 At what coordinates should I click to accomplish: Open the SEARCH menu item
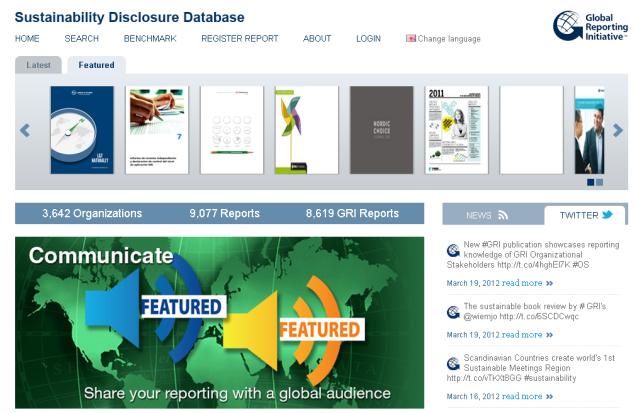click(x=82, y=39)
